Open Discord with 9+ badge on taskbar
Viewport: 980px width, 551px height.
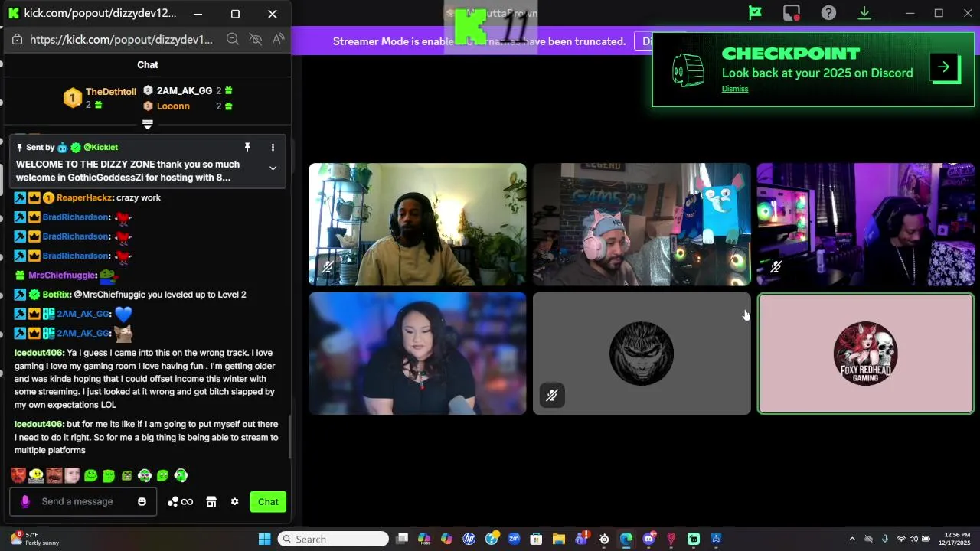pos(649,539)
